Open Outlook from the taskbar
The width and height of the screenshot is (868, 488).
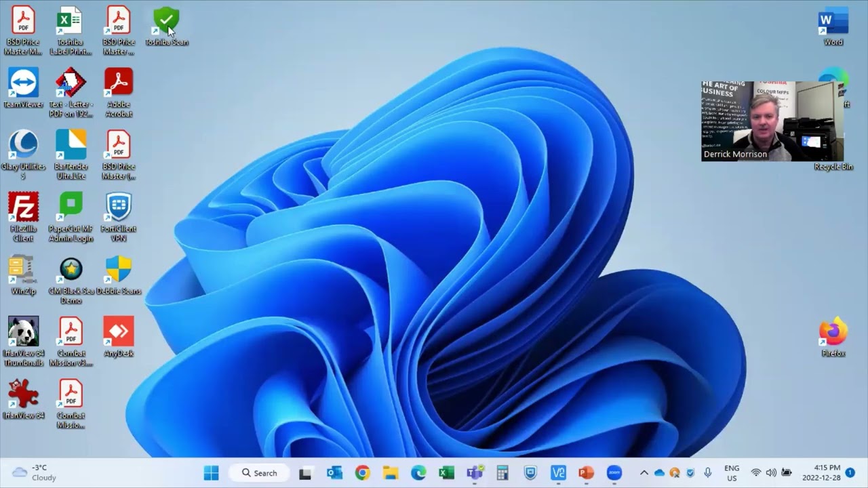[x=334, y=472]
